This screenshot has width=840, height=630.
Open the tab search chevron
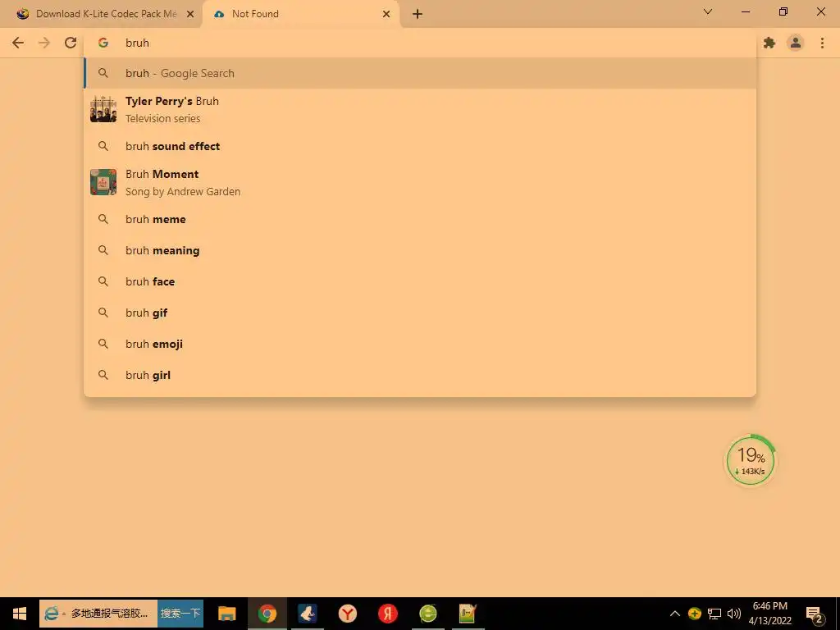click(708, 11)
